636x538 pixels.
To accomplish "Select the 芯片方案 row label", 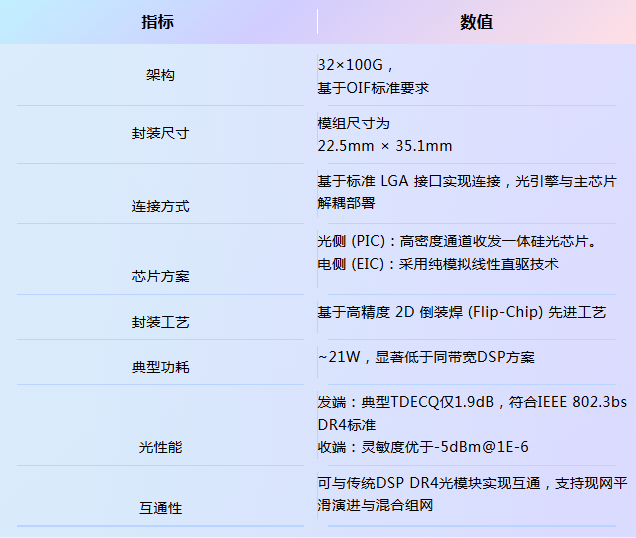I will pyautogui.click(x=160, y=276).
